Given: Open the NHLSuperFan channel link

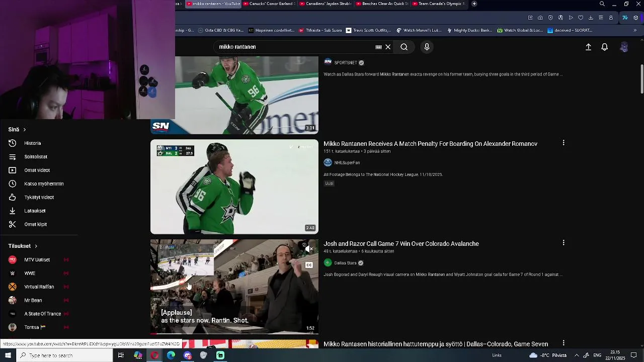Looking at the screenshot, I should click(x=347, y=163).
